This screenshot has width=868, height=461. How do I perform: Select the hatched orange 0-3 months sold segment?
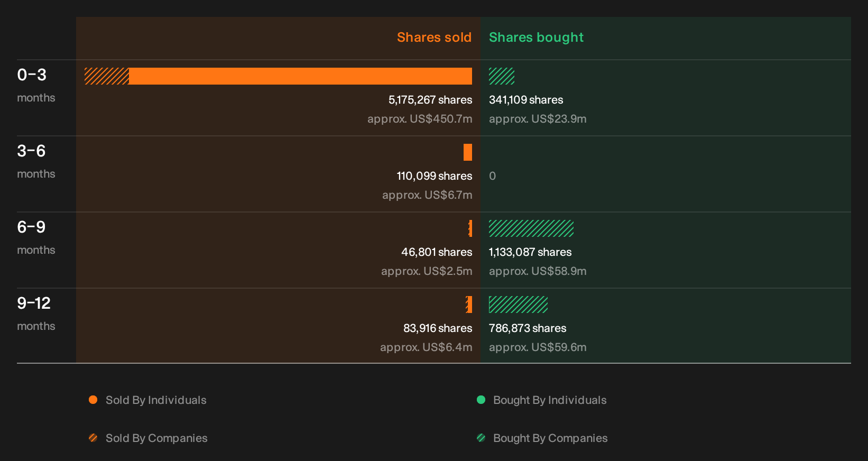(x=107, y=76)
